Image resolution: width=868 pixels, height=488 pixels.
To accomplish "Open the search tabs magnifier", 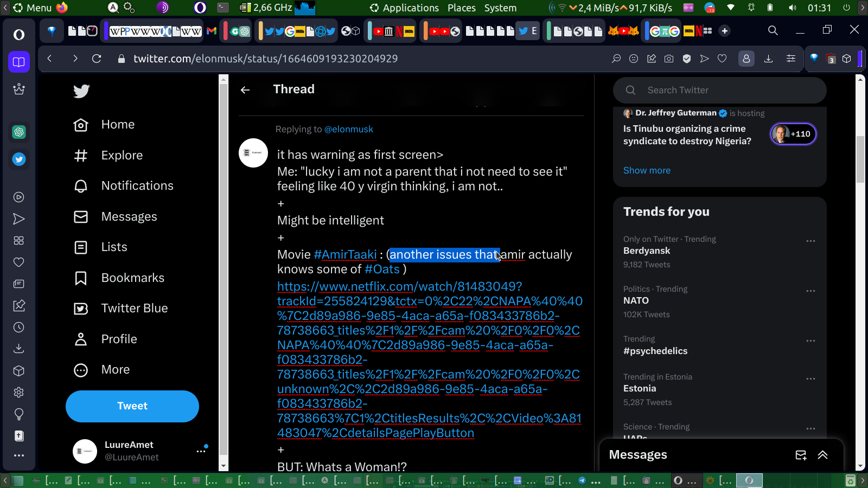I will pos(773,30).
